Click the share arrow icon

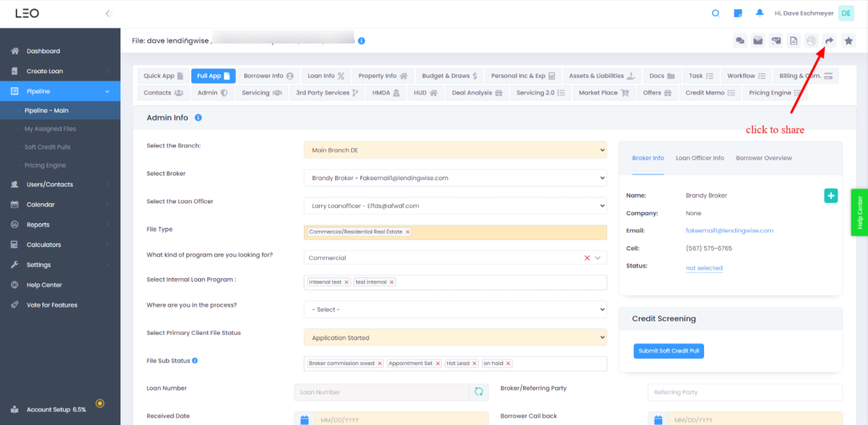pyautogui.click(x=829, y=41)
